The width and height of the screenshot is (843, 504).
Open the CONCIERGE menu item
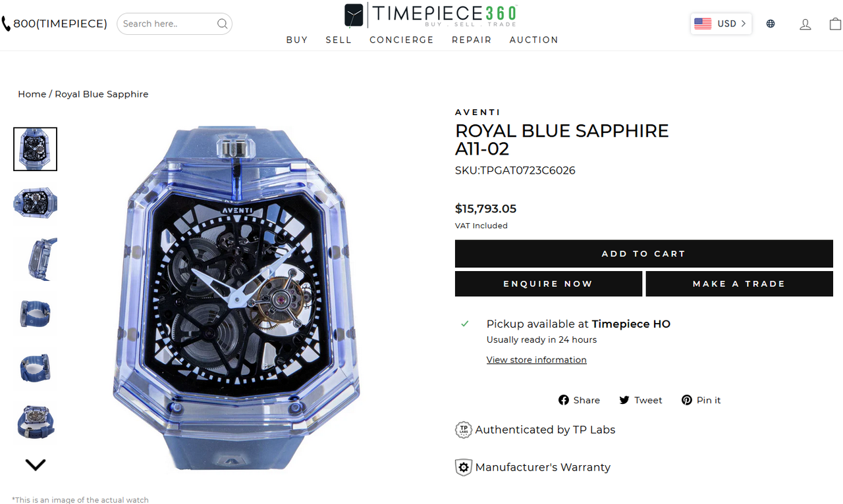coord(402,39)
